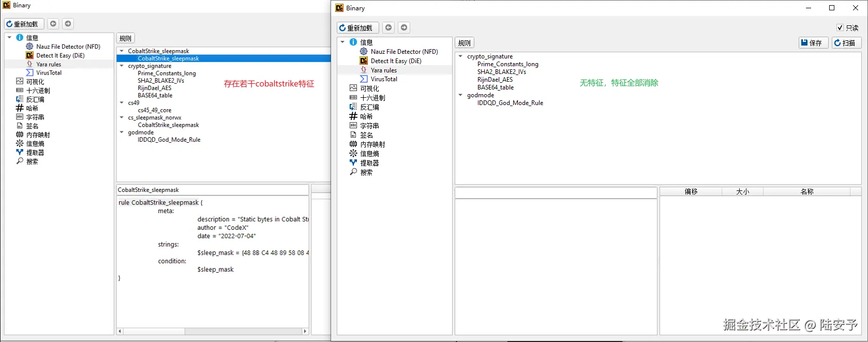Open 内存映射 memory map icon in left window

click(x=20, y=135)
